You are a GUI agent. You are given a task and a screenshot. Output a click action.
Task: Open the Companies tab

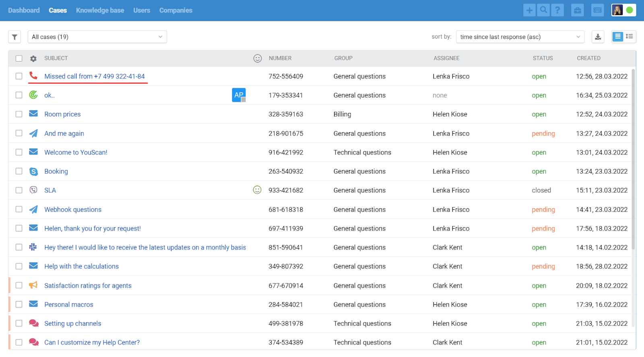(x=176, y=10)
